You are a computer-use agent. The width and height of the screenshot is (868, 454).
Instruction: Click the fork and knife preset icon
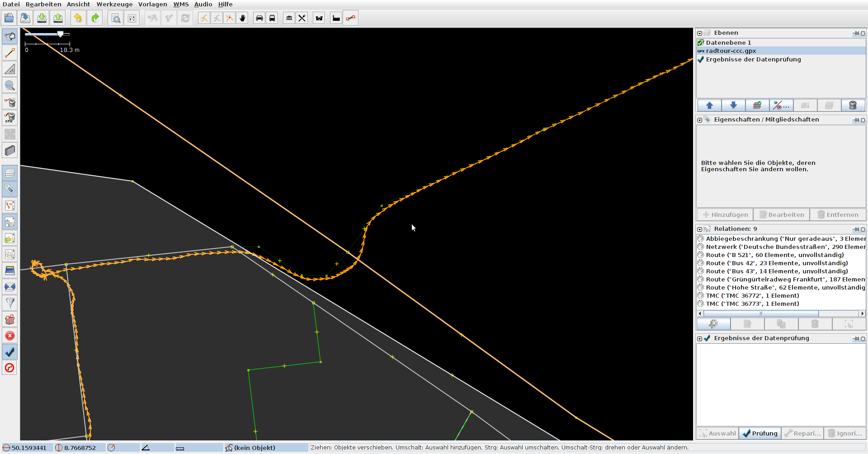click(302, 18)
